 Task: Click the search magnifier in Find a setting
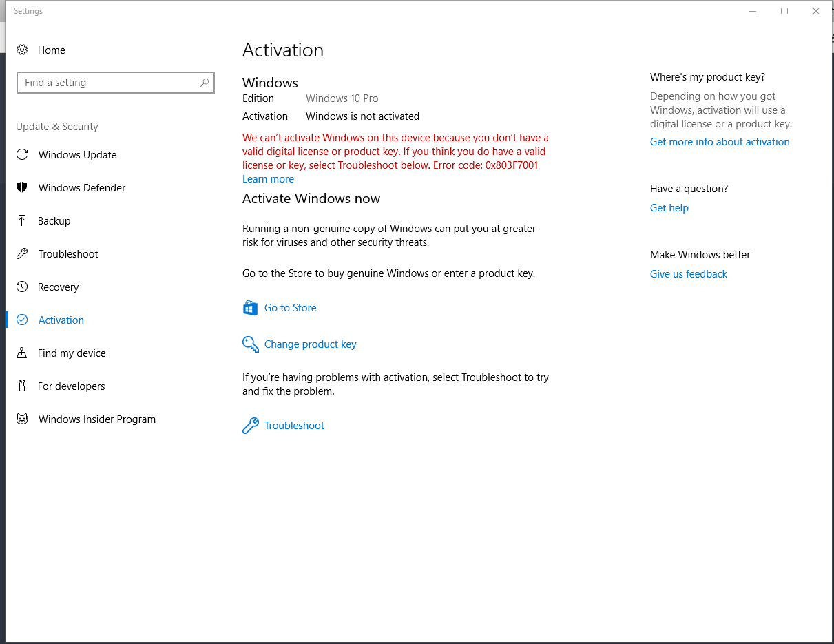(205, 82)
